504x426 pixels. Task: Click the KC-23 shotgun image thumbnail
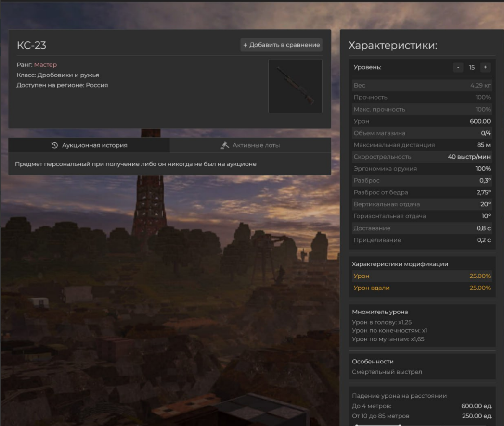coord(295,86)
